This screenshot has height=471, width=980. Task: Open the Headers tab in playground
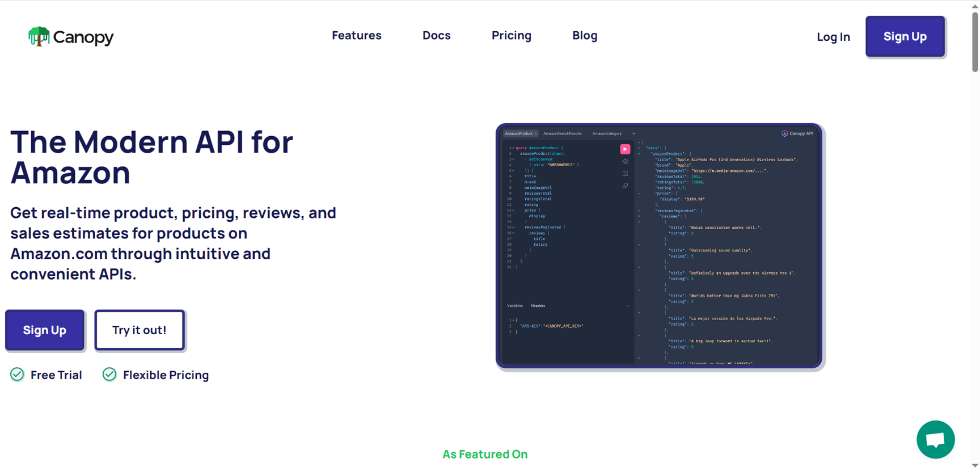(538, 306)
